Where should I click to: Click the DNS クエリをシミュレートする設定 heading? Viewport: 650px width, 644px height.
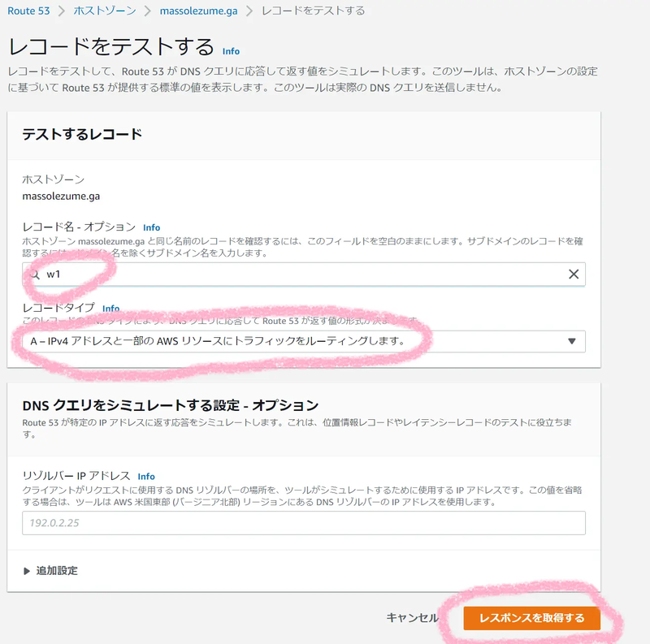(x=171, y=405)
